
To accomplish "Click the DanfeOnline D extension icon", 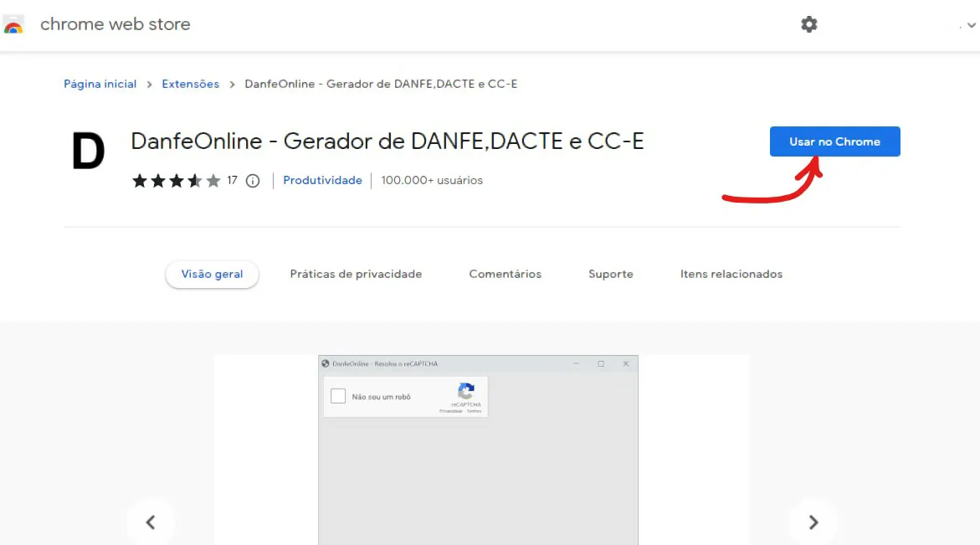I will [88, 151].
